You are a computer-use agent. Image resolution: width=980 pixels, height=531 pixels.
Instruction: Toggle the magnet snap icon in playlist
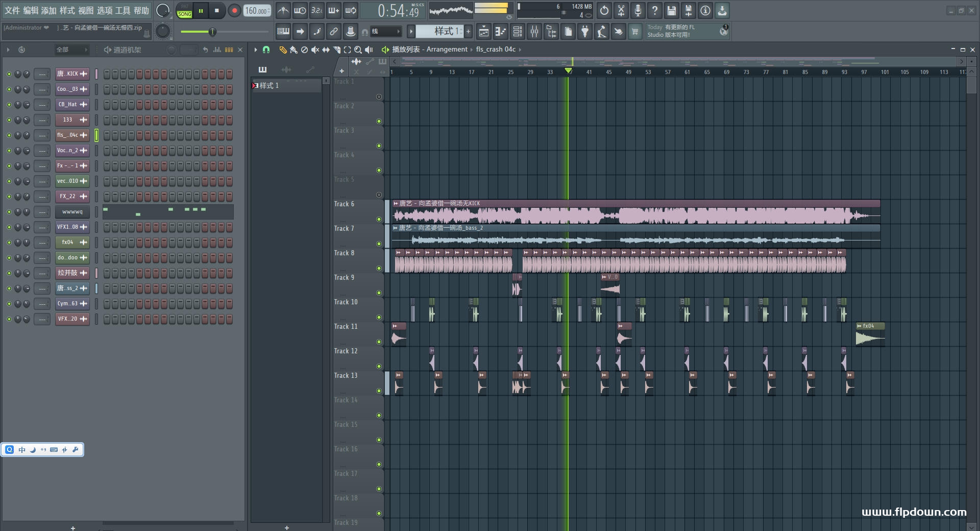(266, 50)
